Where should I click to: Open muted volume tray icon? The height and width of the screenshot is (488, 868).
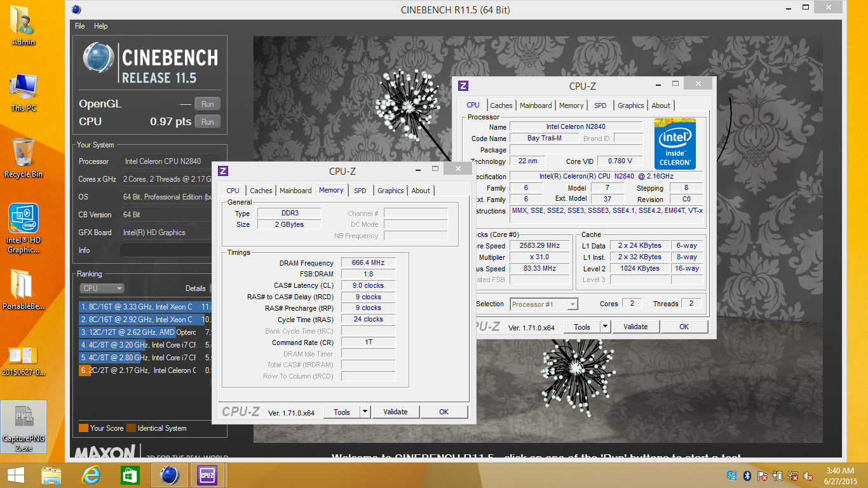tap(808, 476)
